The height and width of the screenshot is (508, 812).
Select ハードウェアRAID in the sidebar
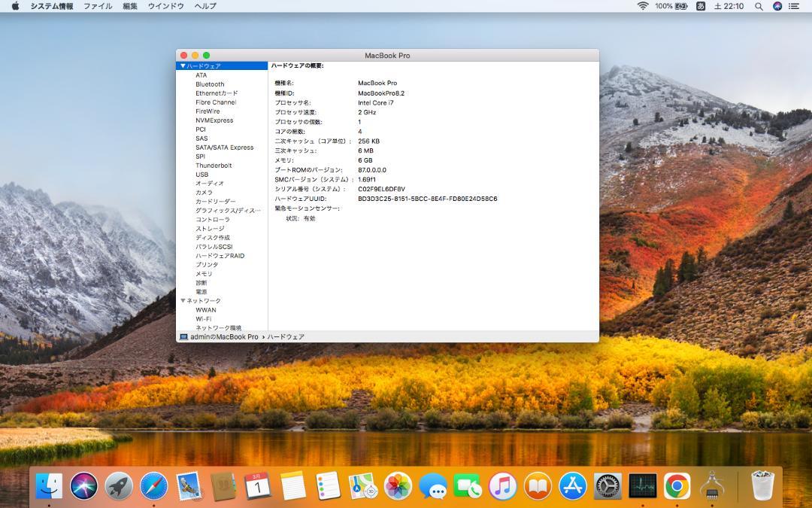(x=220, y=256)
